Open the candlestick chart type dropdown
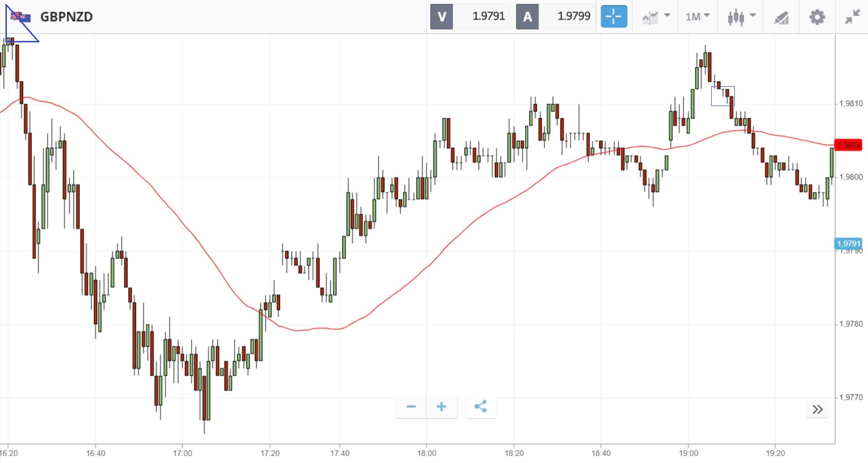868x463 pixels. [742, 17]
